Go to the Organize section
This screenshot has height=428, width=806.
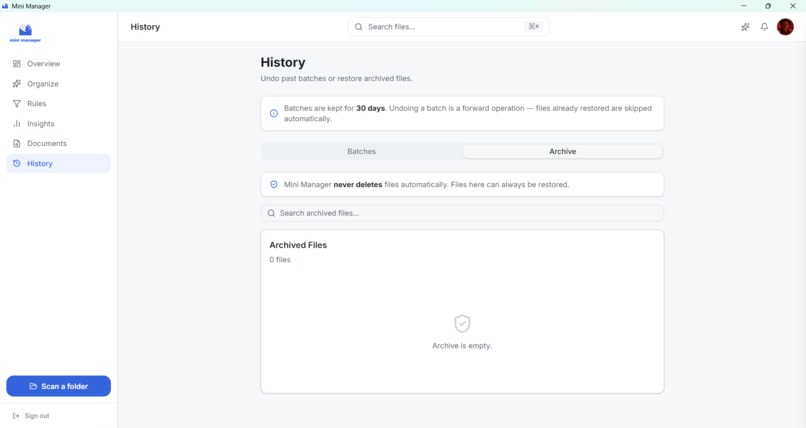pyautogui.click(x=58, y=84)
